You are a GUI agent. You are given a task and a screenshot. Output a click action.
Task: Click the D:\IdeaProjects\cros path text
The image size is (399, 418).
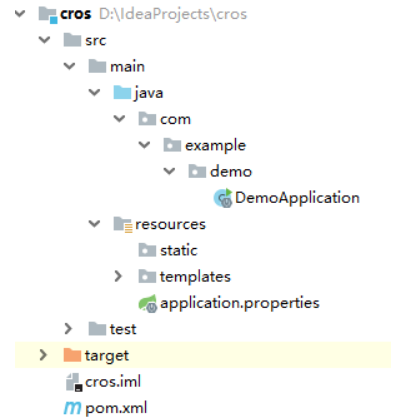tap(173, 14)
